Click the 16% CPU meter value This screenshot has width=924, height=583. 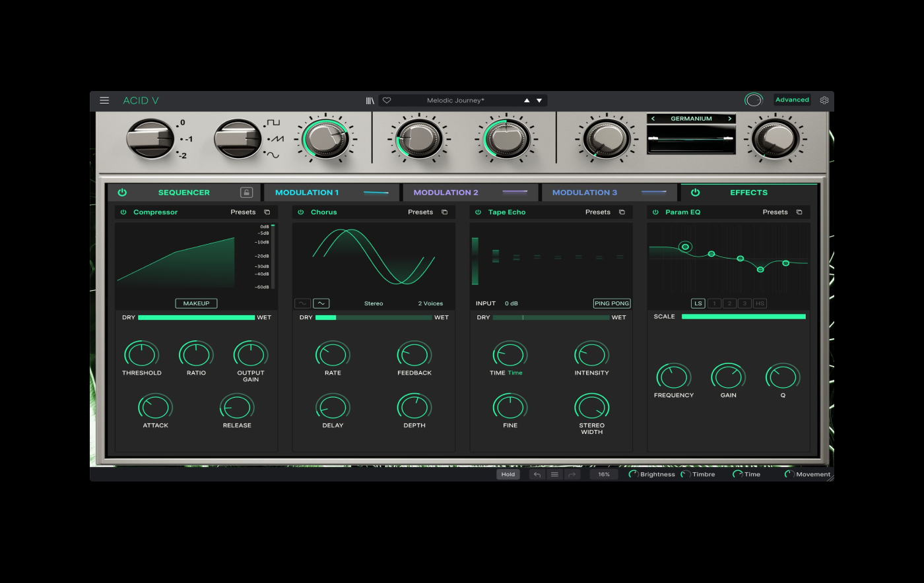click(x=604, y=474)
